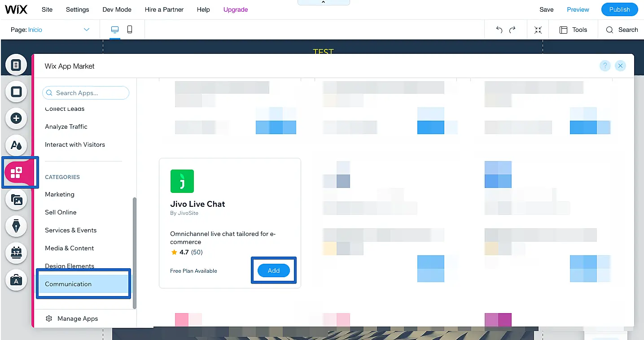Open the Jivo Live Chat title
Screen dimensions: 644x340
197,204
